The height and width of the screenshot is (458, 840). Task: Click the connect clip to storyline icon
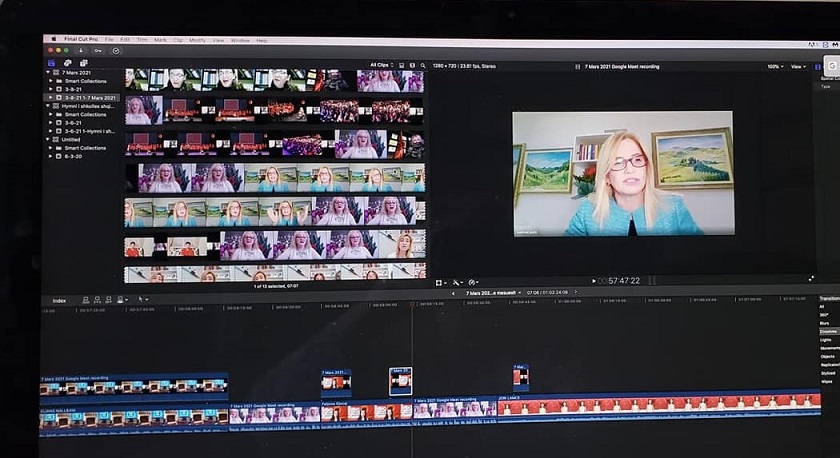tap(86, 300)
